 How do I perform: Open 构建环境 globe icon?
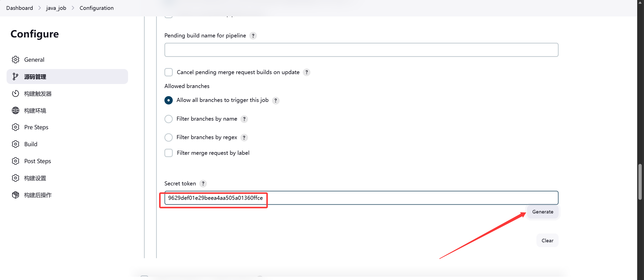(15, 111)
